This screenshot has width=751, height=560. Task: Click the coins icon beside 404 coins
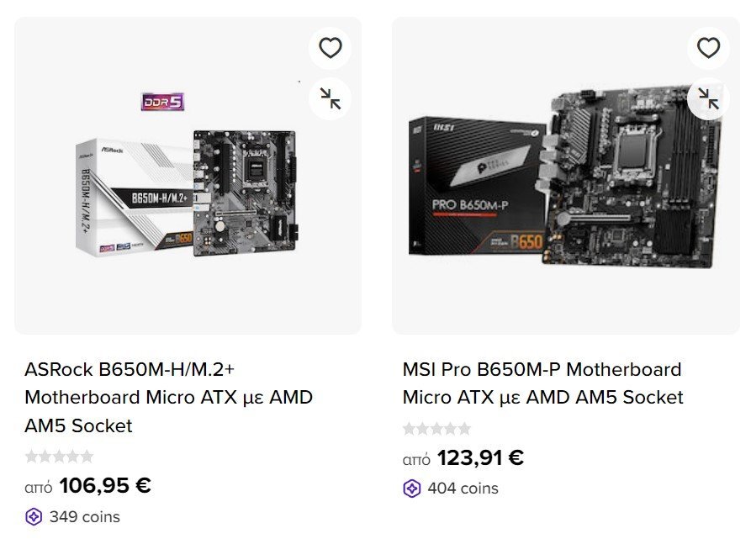tap(412, 489)
